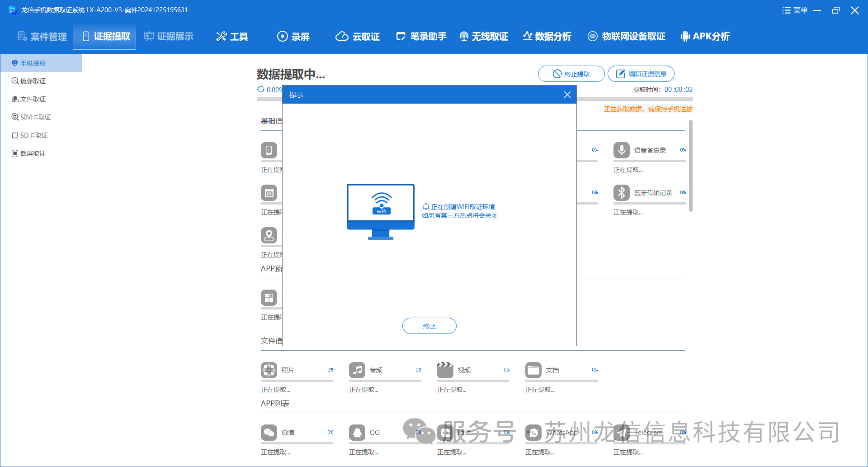
Task: Open the APK分析 tab
Action: point(705,37)
